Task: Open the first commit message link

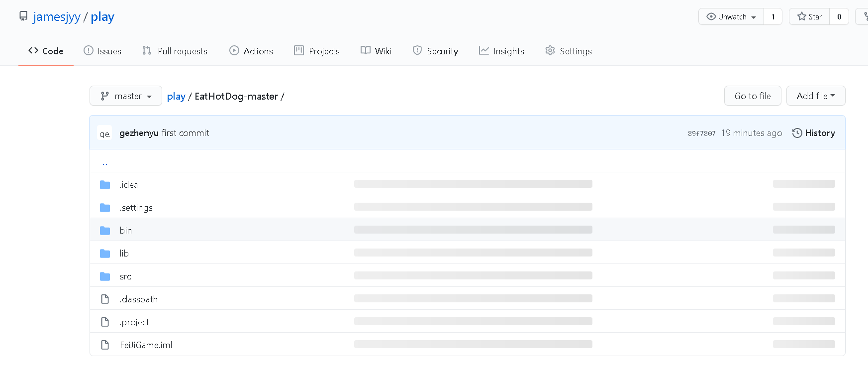Action: 186,133
